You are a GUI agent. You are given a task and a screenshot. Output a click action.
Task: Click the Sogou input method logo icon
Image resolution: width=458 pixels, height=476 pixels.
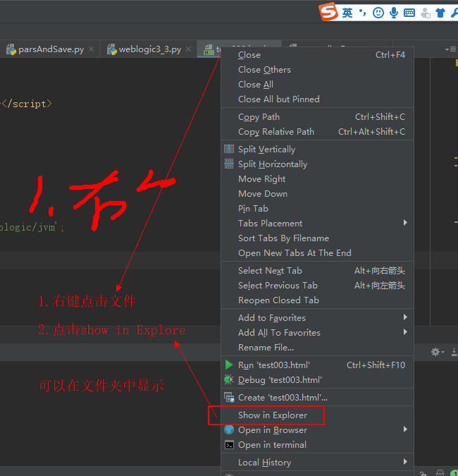(328, 12)
